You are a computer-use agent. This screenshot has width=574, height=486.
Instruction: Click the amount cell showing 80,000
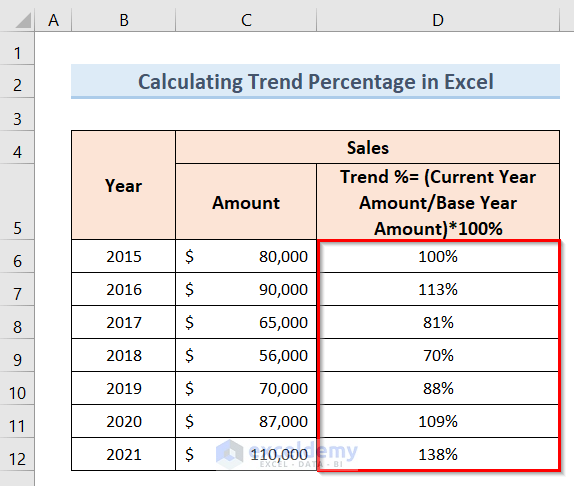246,256
